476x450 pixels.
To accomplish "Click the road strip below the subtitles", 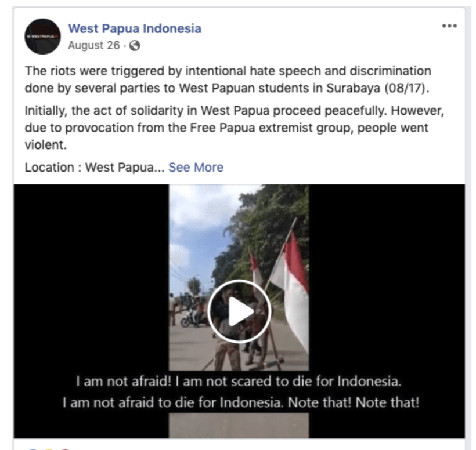I will click(x=239, y=425).
